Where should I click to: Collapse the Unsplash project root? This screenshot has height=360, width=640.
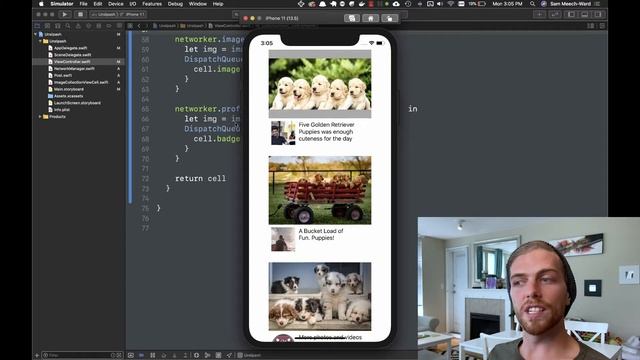coord(36,34)
